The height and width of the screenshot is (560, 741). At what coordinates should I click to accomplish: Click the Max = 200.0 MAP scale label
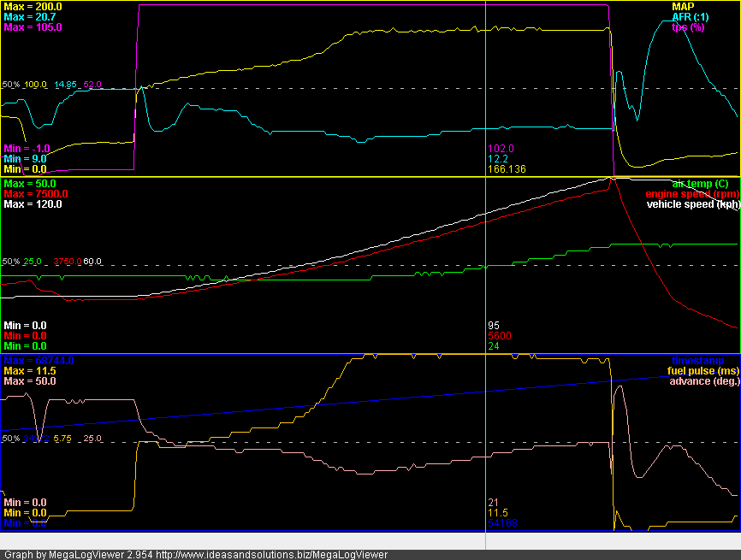coord(27,7)
